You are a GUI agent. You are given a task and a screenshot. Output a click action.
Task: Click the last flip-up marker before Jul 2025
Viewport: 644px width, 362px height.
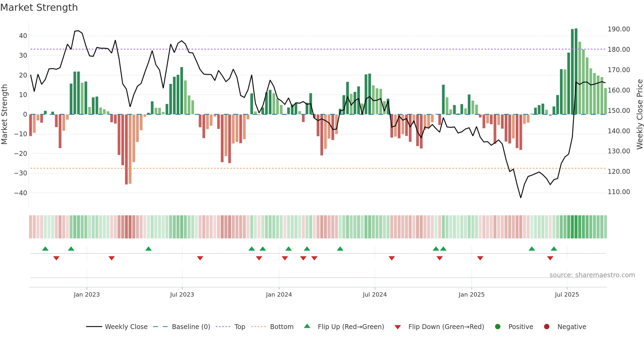coord(554,249)
